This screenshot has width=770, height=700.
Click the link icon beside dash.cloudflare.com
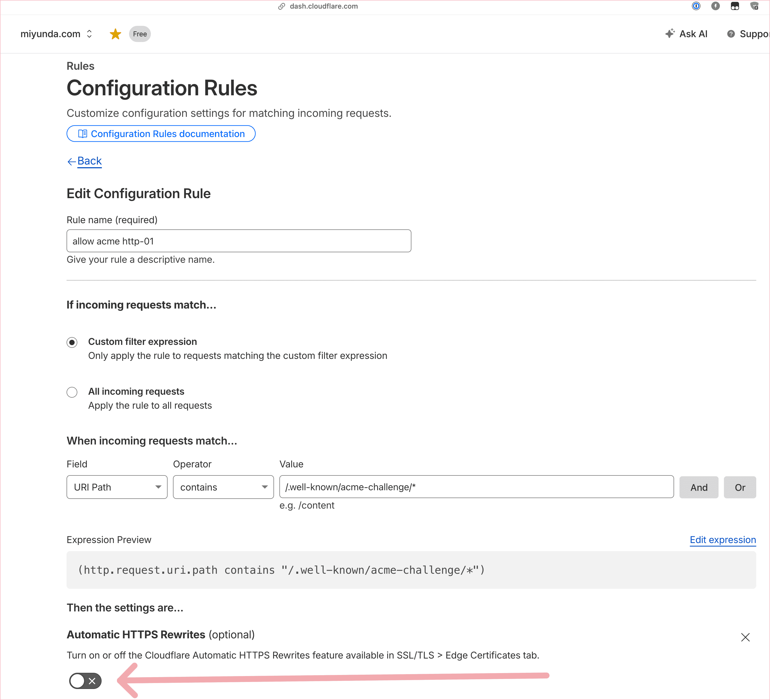[x=282, y=6]
